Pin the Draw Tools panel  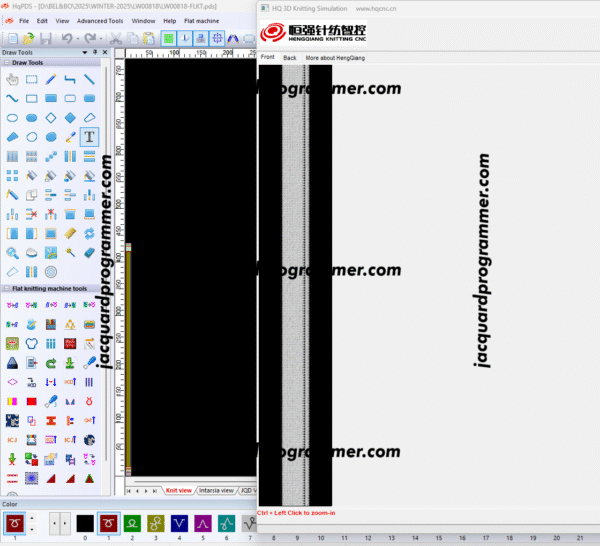[93, 52]
